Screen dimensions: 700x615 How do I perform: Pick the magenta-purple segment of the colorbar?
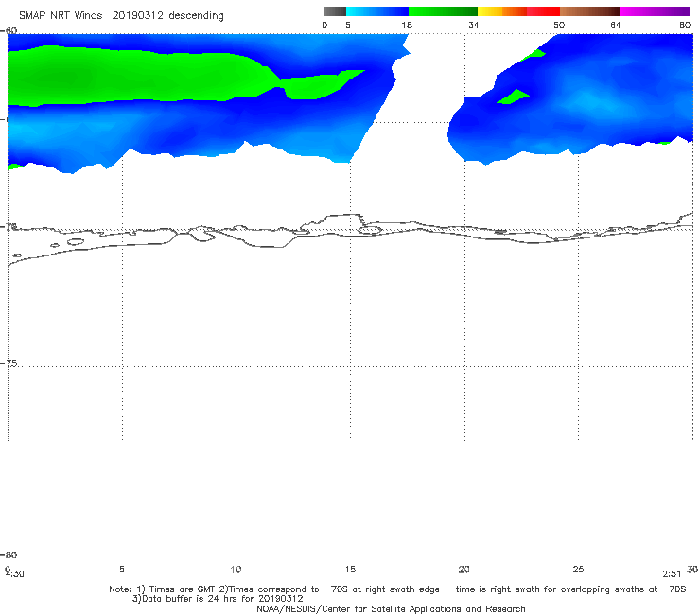pos(655,11)
